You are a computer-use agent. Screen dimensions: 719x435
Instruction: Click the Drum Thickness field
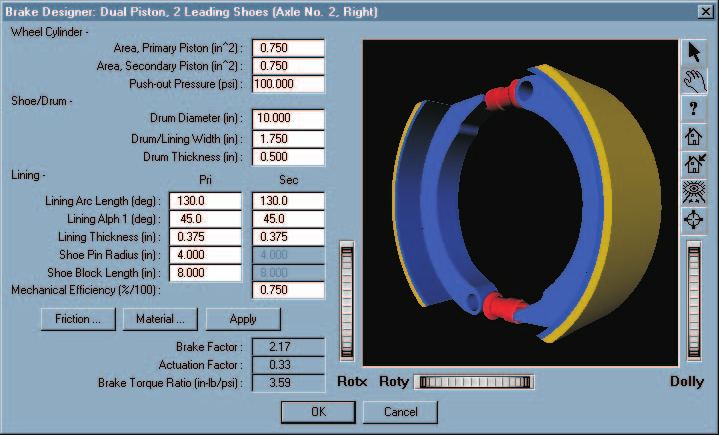(x=288, y=157)
